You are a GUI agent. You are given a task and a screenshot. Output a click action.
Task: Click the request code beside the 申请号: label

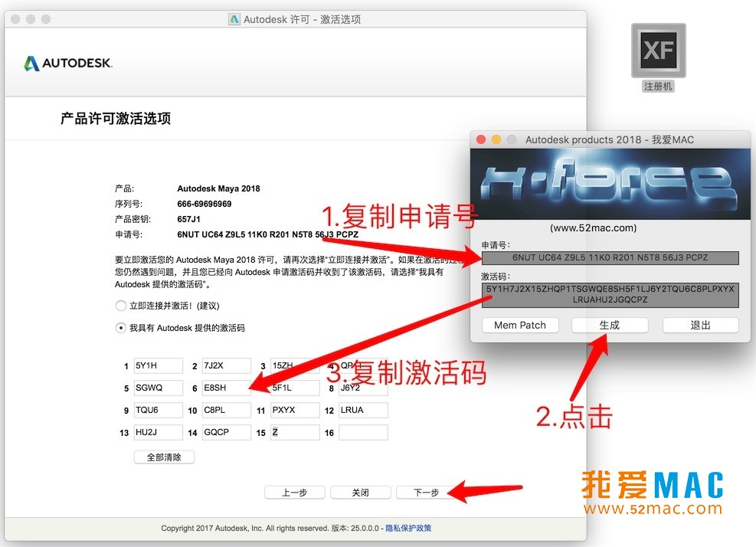click(267, 235)
